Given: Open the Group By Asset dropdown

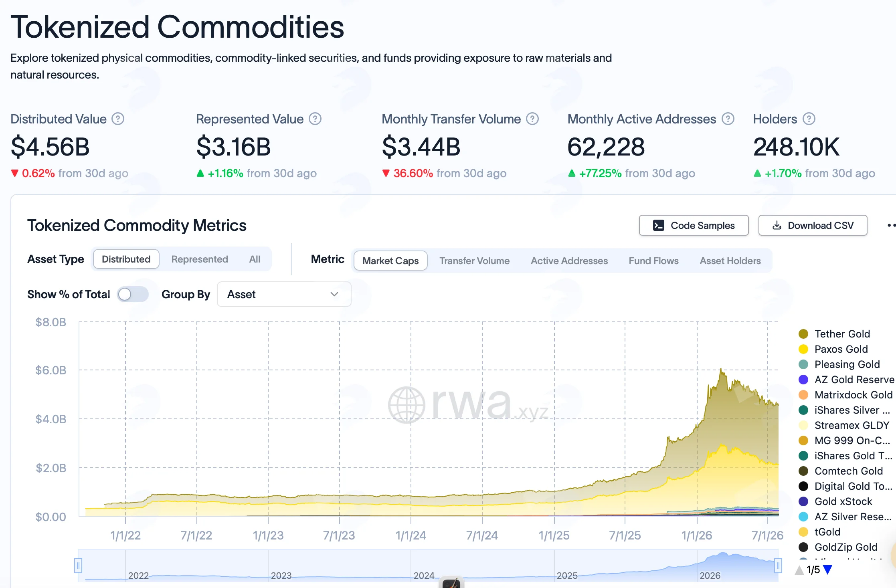Looking at the screenshot, I should (x=284, y=294).
